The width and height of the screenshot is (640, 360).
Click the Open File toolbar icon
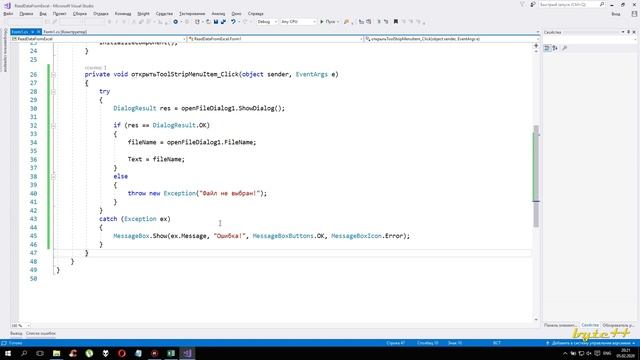(208, 22)
